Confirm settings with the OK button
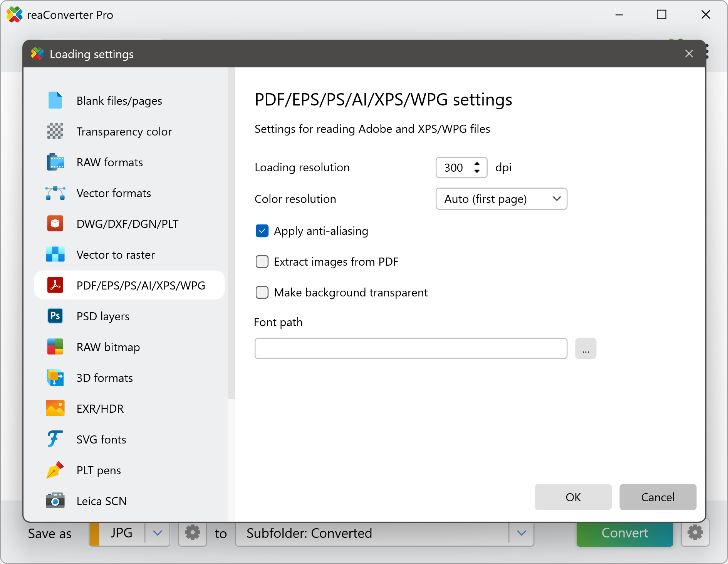 point(573,497)
